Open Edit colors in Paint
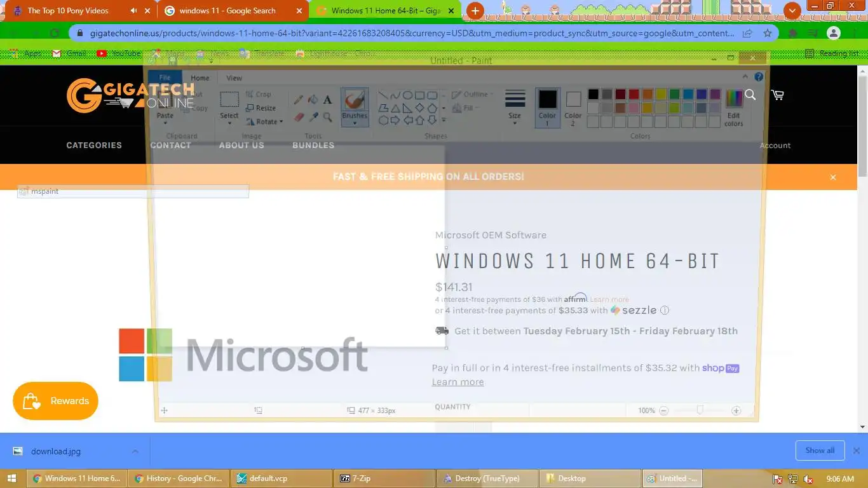868x488 pixels. click(x=734, y=107)
